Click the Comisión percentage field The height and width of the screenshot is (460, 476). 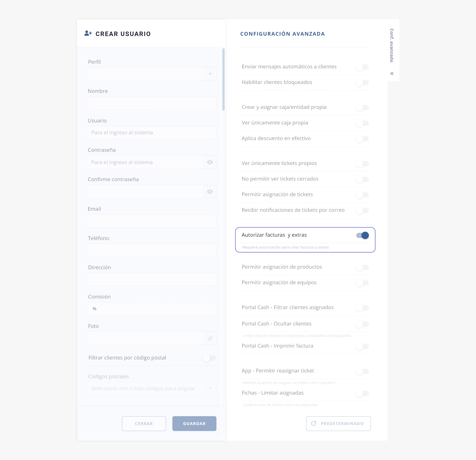point(152,309)
